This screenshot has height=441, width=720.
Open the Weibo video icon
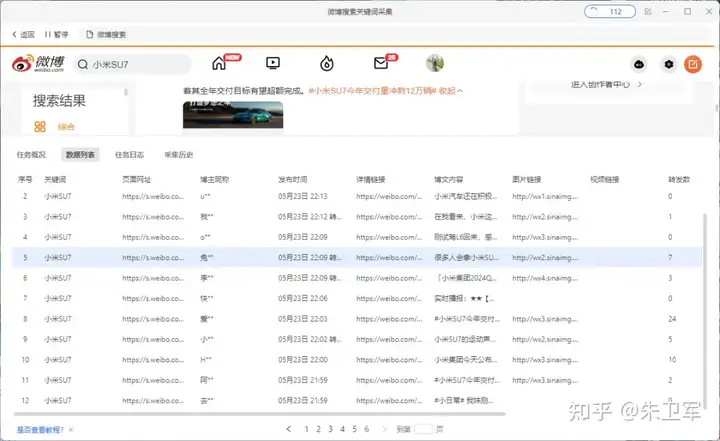273,63
